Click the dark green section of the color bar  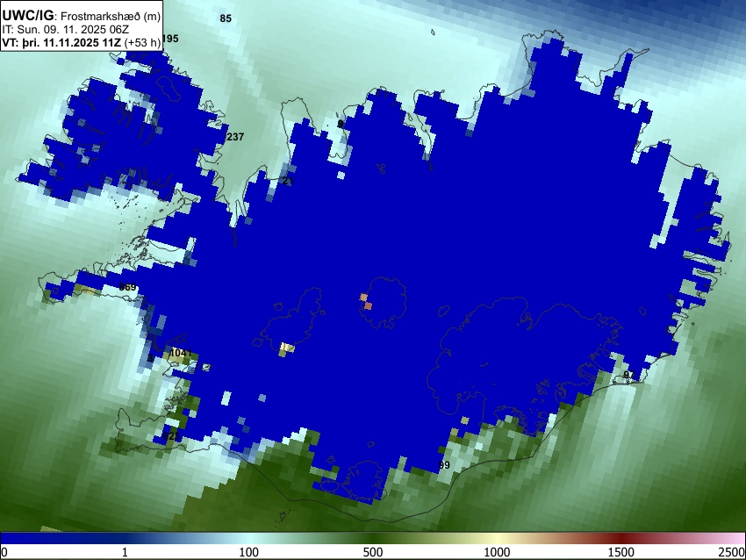point(373,538)
